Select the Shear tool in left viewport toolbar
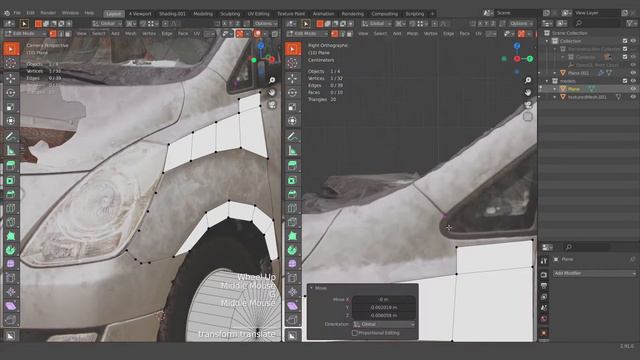The height and width of the screenshot is (360, 640). pyautogui.click(x=11, y=306)
